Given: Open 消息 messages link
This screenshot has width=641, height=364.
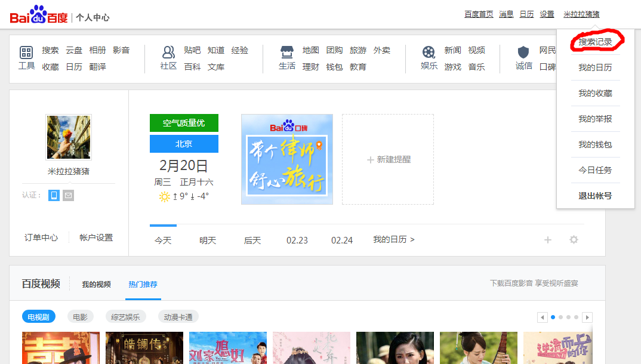Looking at the screenshot, I should point(506,14).
